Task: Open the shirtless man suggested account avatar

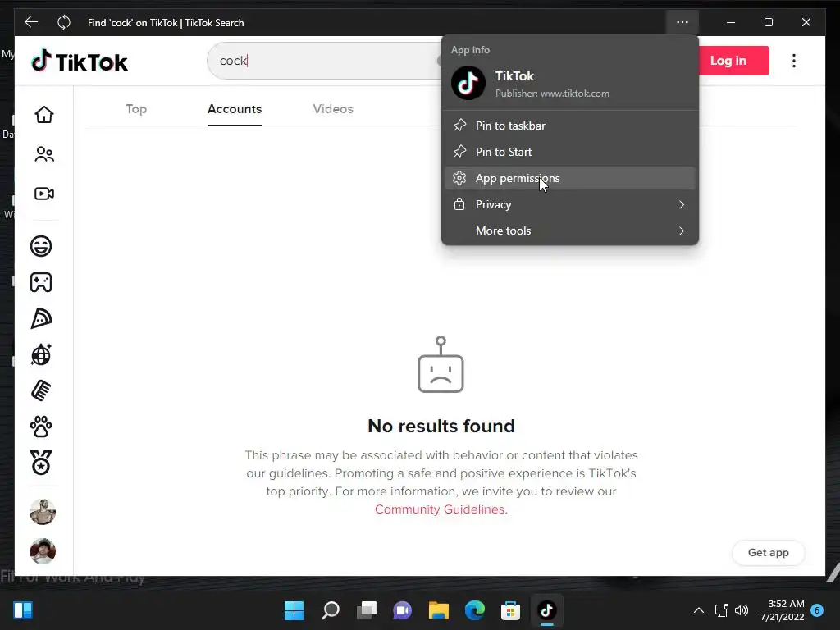Action: pos(43,512)
